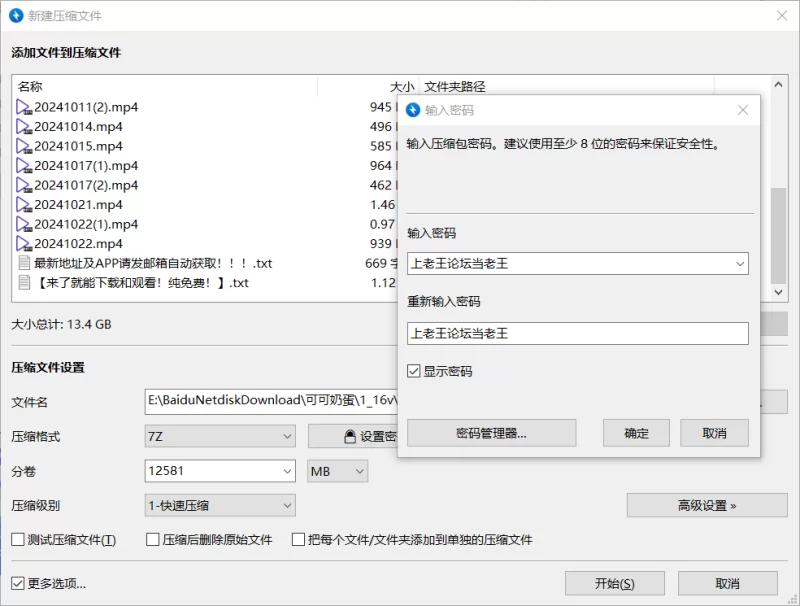Enable 测试压缩文件(T) checkbox

point(18,540)
